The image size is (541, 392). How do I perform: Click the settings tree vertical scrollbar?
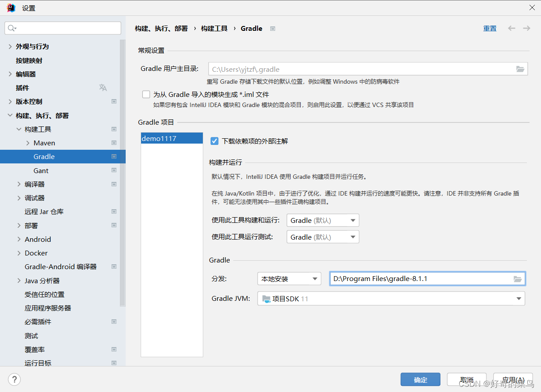coord(123,173)
